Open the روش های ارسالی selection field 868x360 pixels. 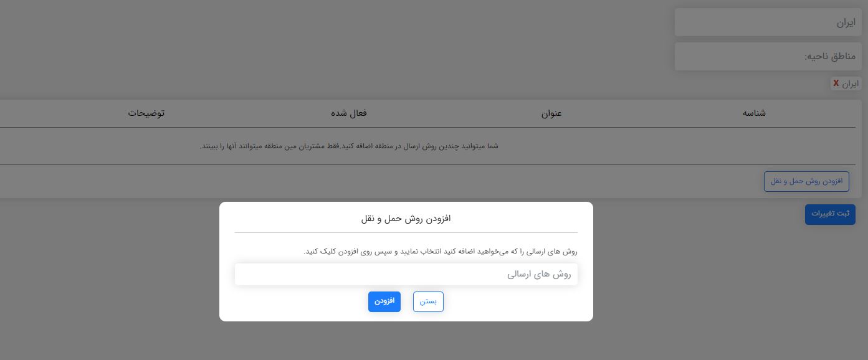coord(406,274)
